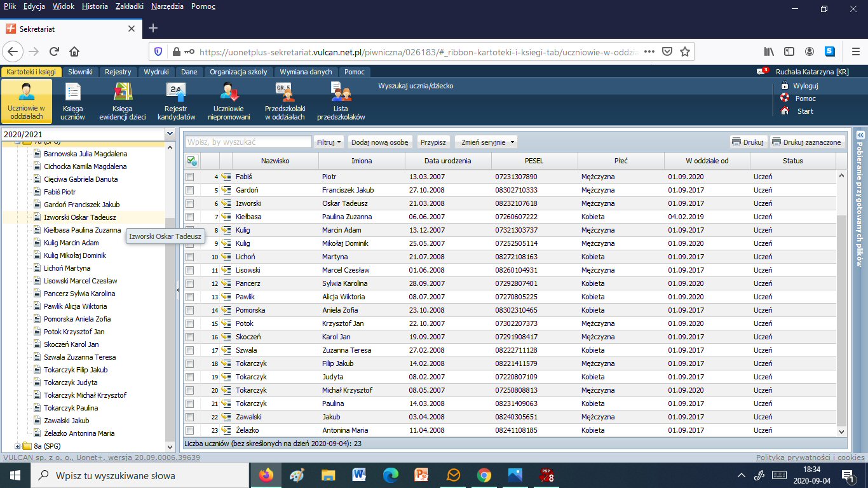Screen dimensions: 868x488
Task: Click the Dodaj nową osobę button
Action: [x=379, y=142]
